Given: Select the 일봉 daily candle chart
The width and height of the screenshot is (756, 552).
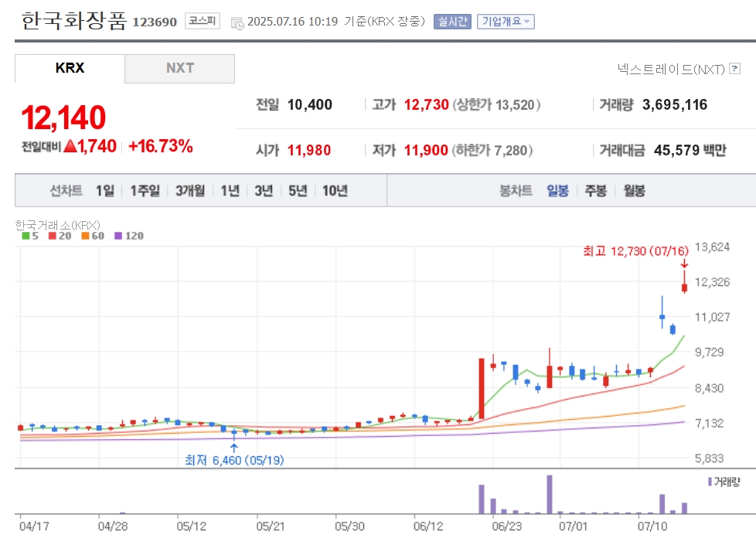Looking at the screenshot, I should 557,191.
